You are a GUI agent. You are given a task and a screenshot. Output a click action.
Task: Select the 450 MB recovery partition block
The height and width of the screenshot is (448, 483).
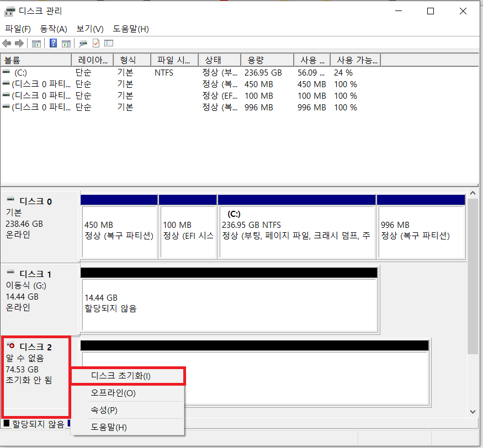click(x=119, y=227)
